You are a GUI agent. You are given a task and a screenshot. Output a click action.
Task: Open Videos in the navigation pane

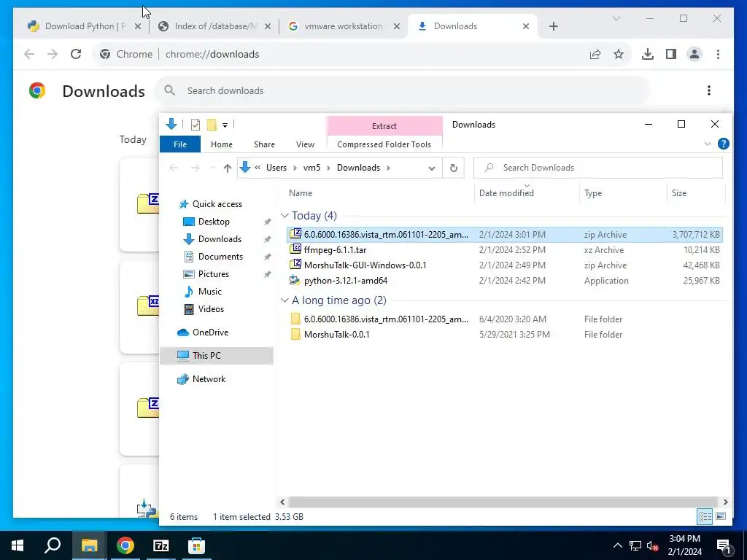tap(211, 309)
